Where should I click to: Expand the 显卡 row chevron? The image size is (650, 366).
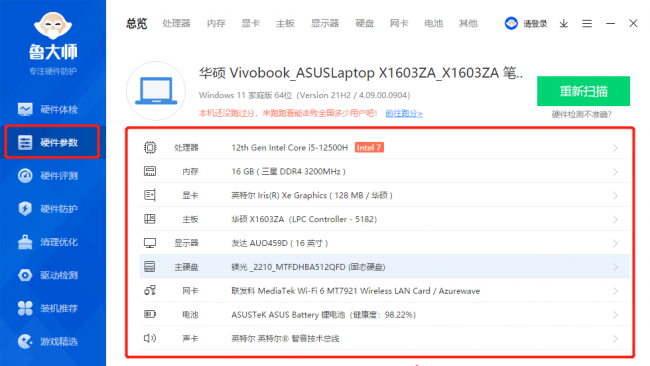coord(615,196)
